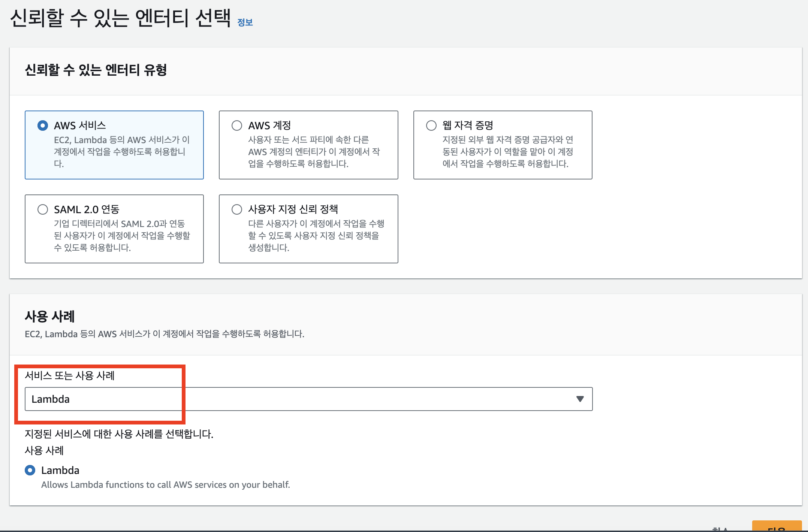This screenshot has height=532, width=808.
Task: Select the AWS 계정 radio option
Action: [237, 126]
